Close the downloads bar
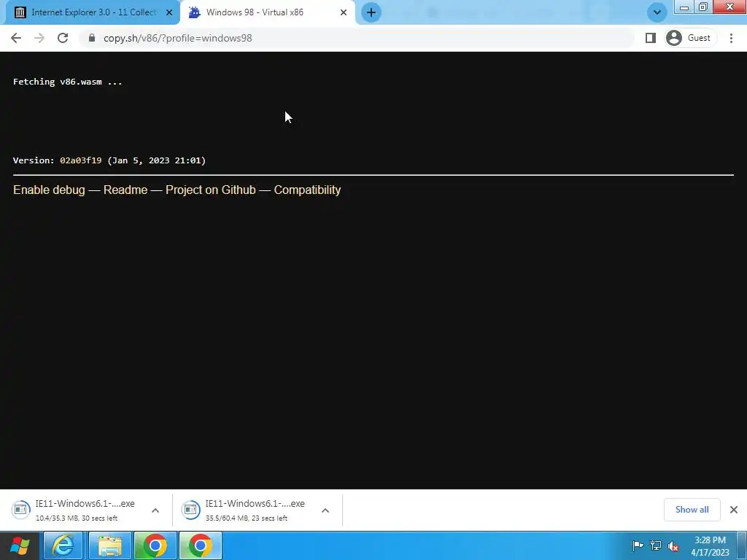The image size is (747, 560). tap(734, 510)
